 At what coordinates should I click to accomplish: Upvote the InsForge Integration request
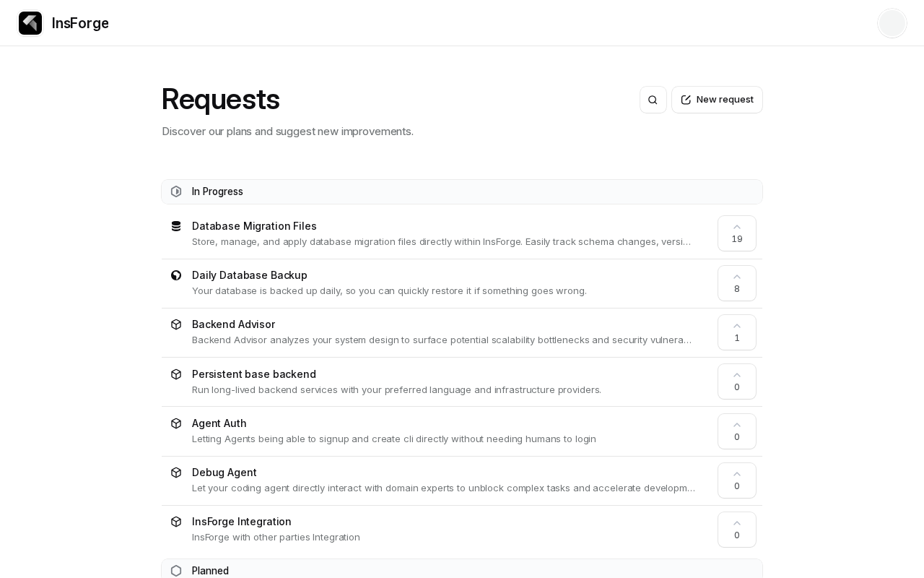click(736, 530)
